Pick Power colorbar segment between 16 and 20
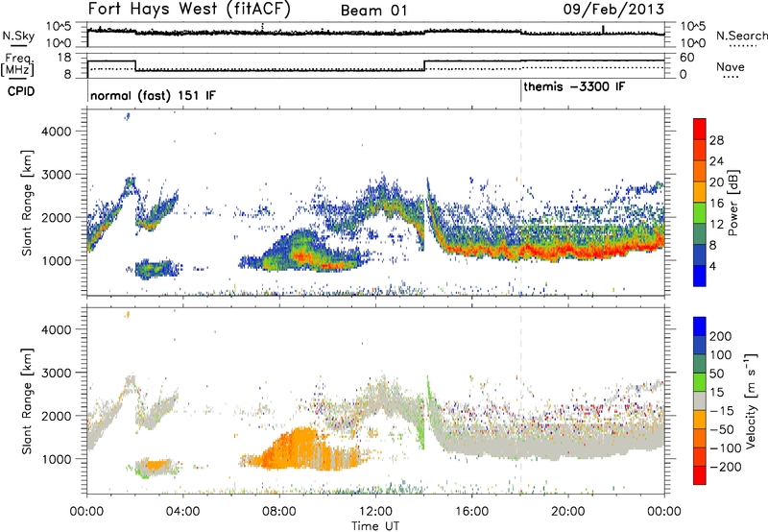The width and height of the screenshot is (768, 532). coord(700,192)
